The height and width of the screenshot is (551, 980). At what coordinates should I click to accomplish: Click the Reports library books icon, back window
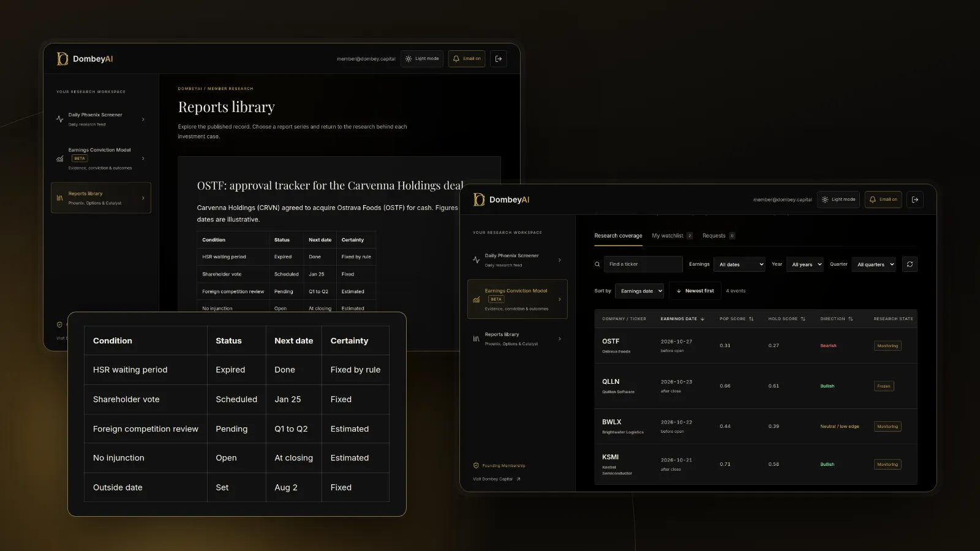click(59, 198)
